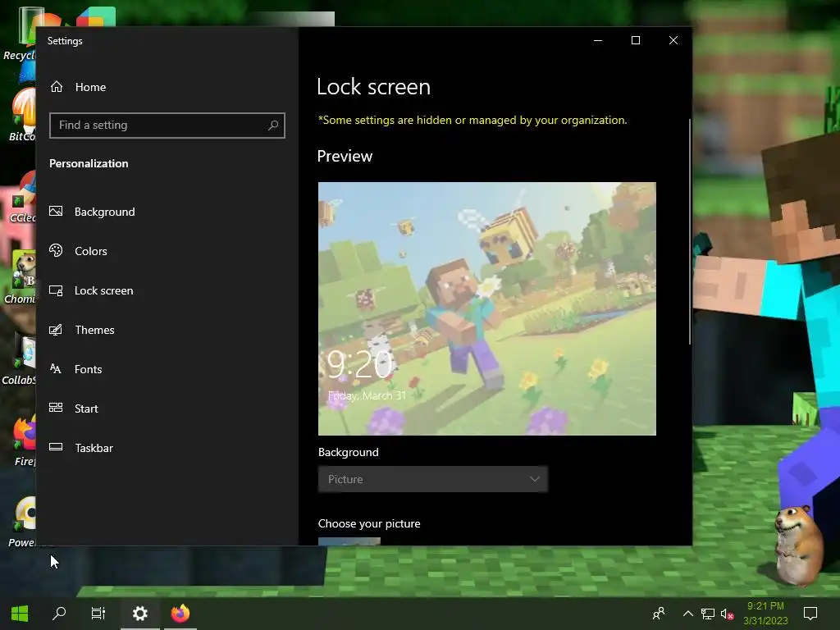Viewport: 840px width, 630px height.
Task: Click the Settings gear on the taskbar
Action: (x=139, y=614)
